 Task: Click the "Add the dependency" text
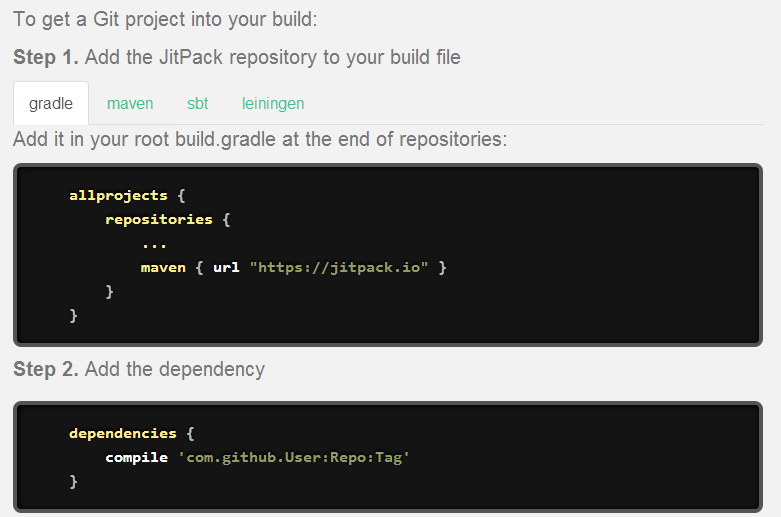coord(175,369)
